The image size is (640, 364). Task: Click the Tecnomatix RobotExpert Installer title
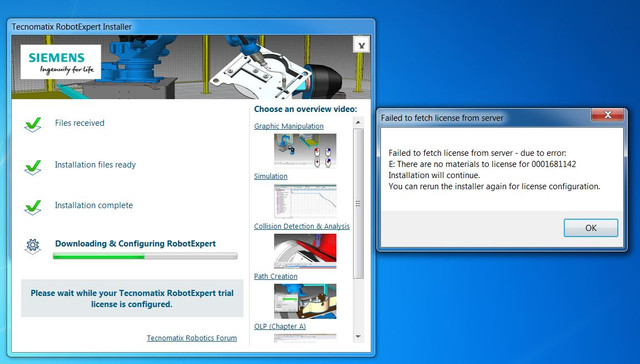(x=71, y=27)
